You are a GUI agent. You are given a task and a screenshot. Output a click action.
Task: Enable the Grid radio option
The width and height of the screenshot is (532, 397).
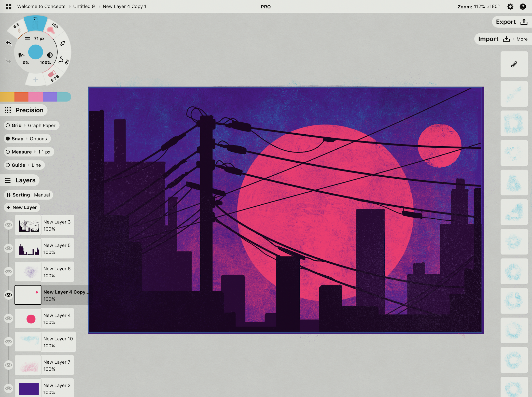point(8,125)
